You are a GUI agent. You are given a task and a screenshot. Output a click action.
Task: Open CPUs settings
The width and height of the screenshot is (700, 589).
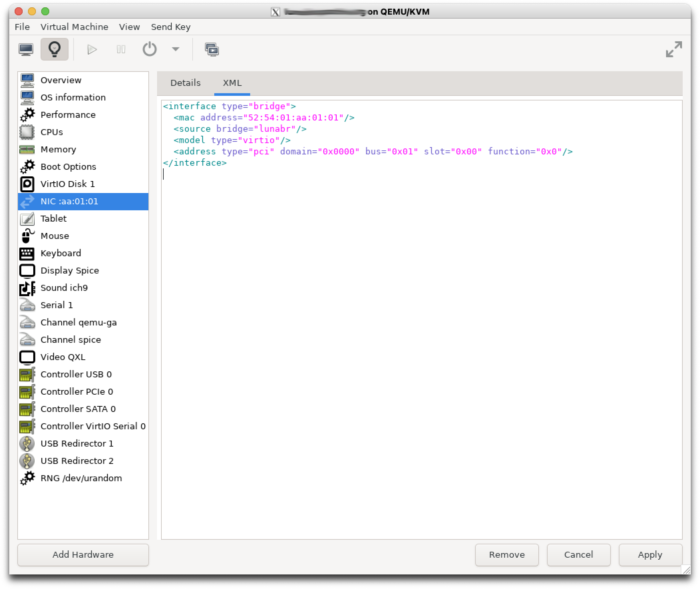point(84,132)
